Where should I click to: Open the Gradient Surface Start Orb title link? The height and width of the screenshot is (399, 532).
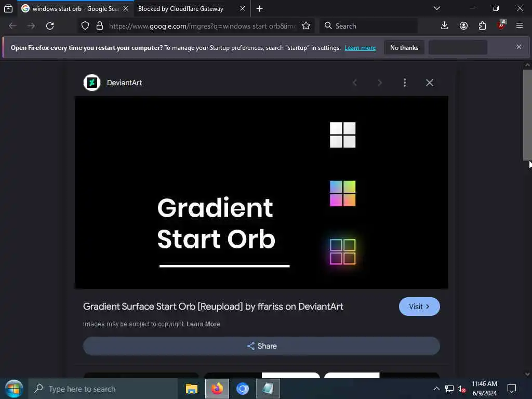click(213, 307)
